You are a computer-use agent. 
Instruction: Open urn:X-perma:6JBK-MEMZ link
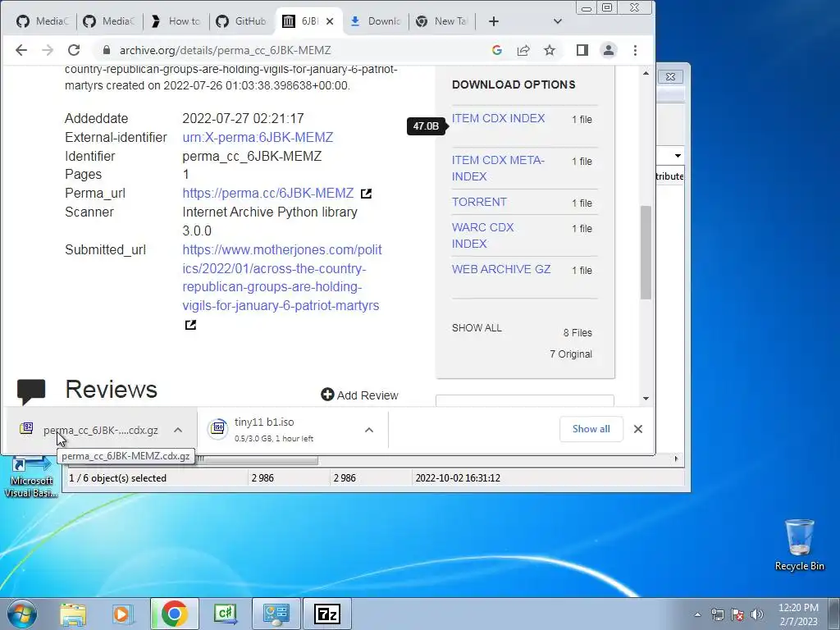point(258,138)
